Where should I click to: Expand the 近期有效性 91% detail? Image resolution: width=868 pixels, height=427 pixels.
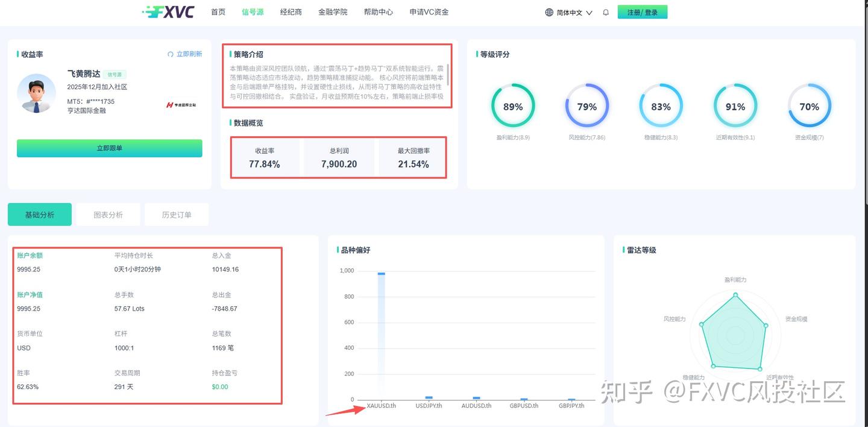[735, 106]
